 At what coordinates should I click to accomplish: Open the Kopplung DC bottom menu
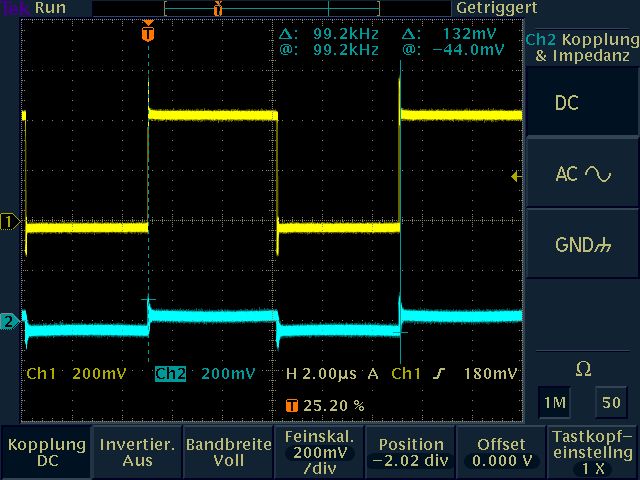[45, 452]
